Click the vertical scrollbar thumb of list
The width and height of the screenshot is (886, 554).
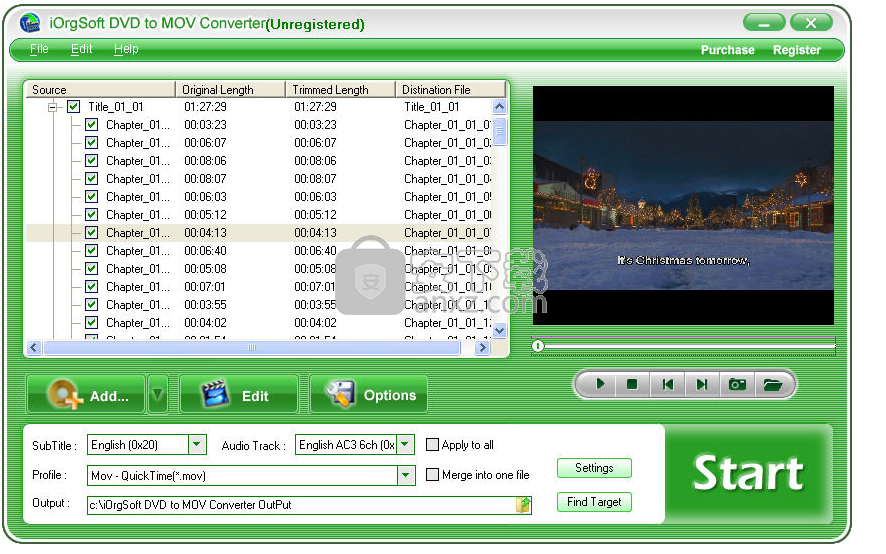500,132
